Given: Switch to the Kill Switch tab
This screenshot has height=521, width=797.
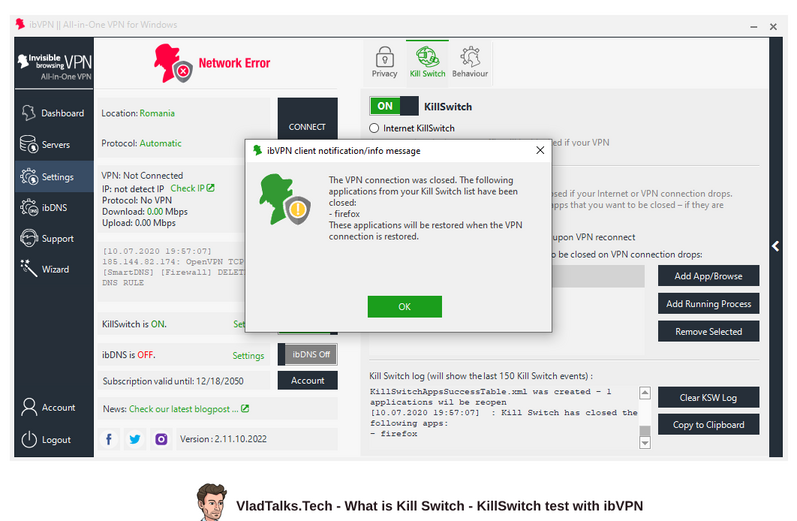Looking at the screenshot, I should tap(427, 62).
